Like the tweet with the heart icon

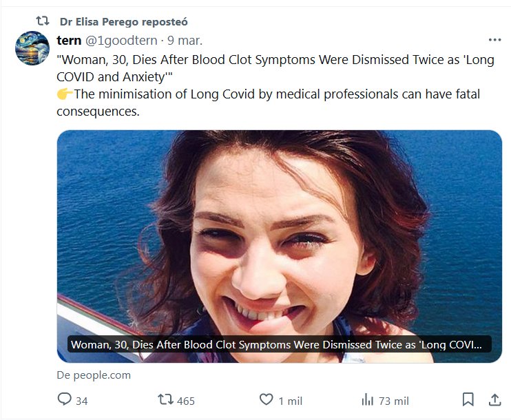click(x=266, y=399)
